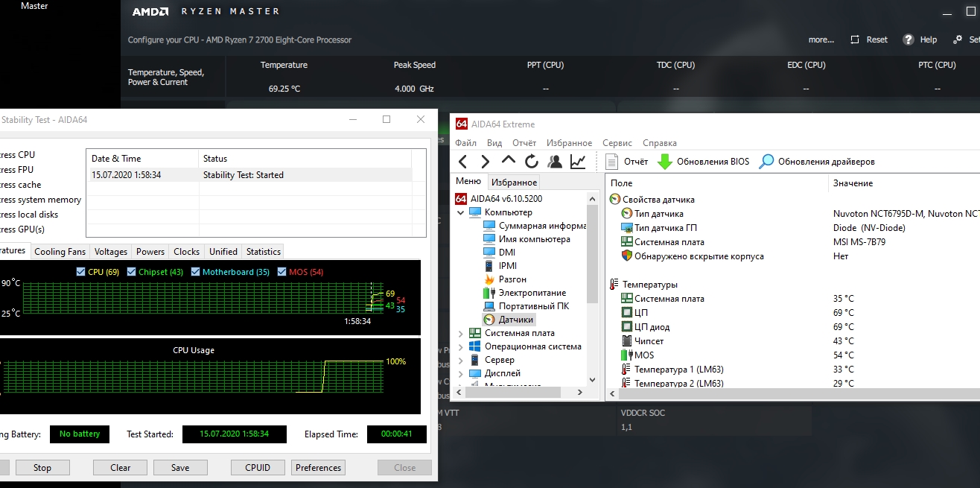Expand the Сервер tree node
Viewport: 980px width, 488px height.
(x=460, y=360)
